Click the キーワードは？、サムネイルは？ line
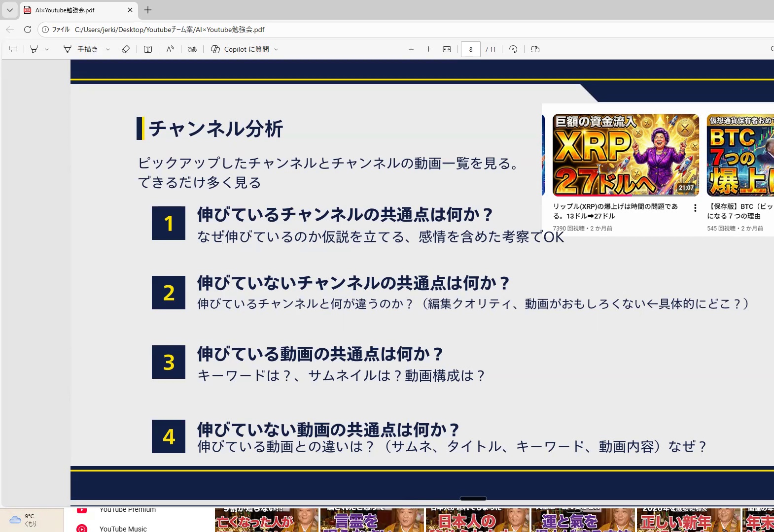 click(342, 376)
